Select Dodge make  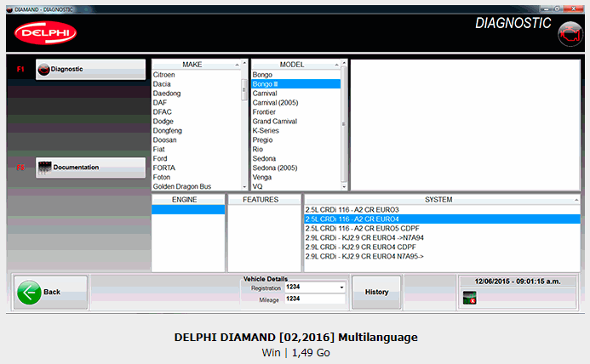coord(196,122)
